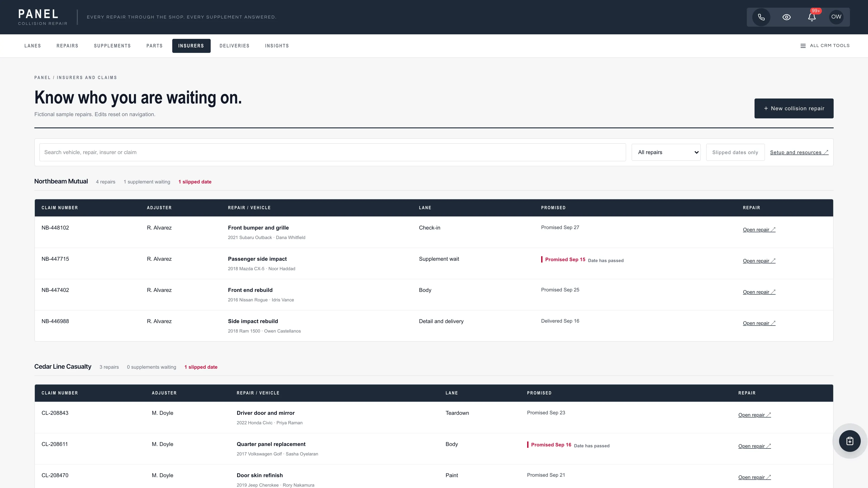868x488 pixels.
Task: Select the Insurers tab
Action: pos(191,46)
